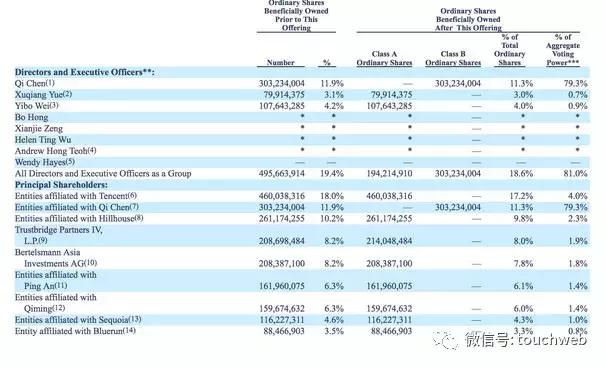Click the 81.0% group voting power value
Image resolution: width=606 pixels, height=367 pixels.
[575, 174]
